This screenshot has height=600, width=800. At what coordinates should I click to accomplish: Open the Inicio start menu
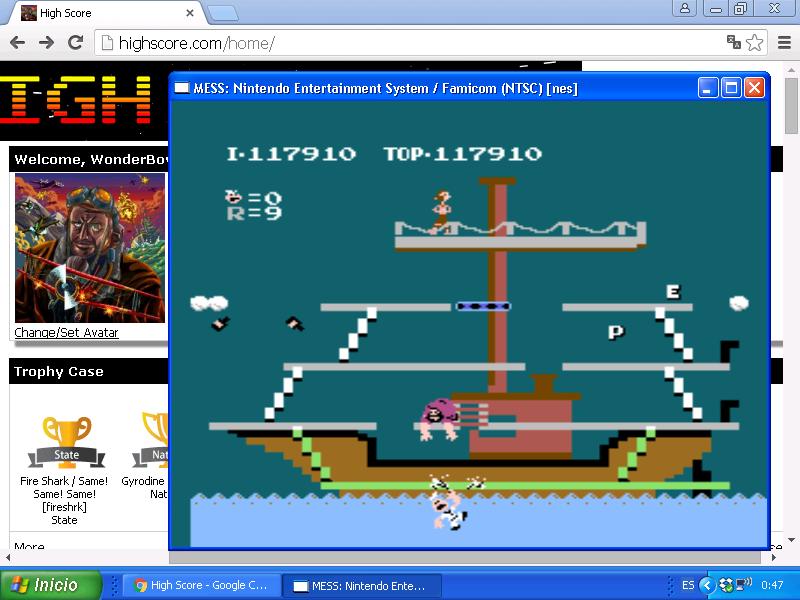point(51,585)
